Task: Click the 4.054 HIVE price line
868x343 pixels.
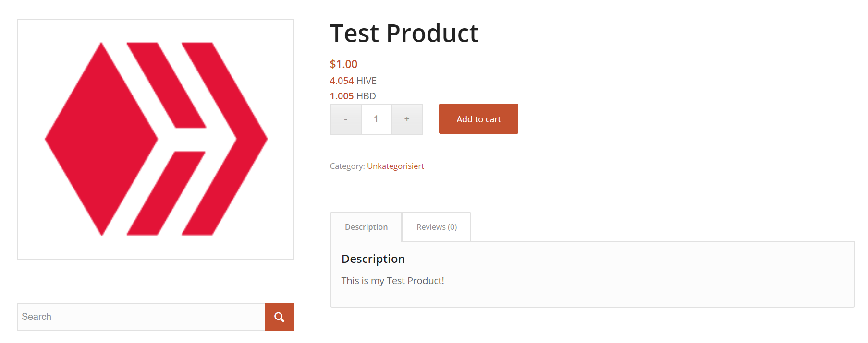Action: (353, 81)
